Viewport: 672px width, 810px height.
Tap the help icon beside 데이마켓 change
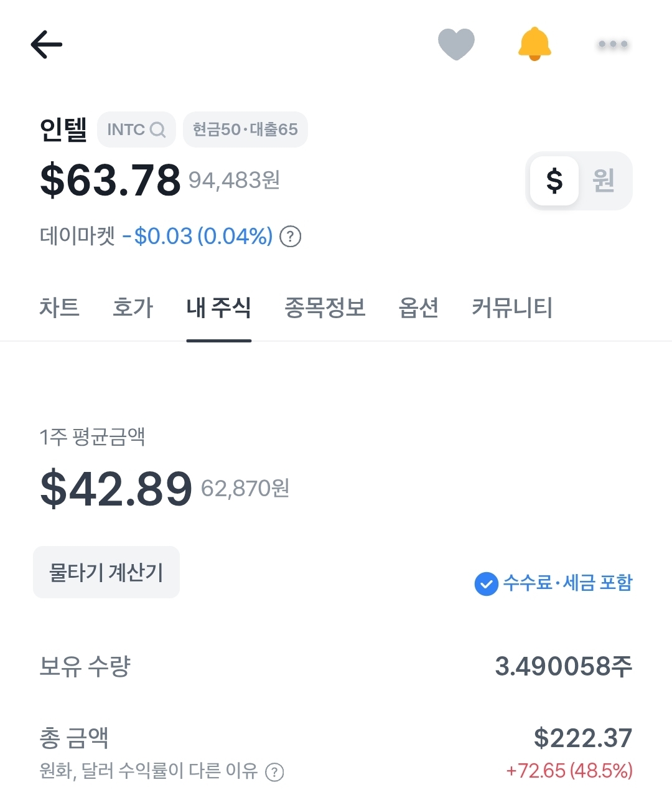291,237
